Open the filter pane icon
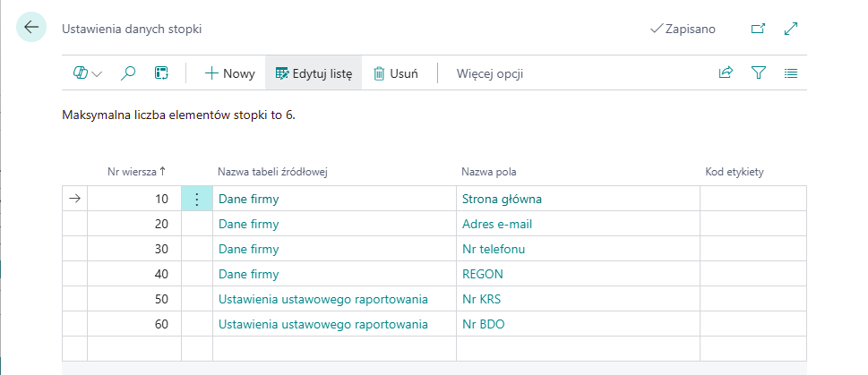Viewport: 868px width, 375px height. (x=759, y=72)
